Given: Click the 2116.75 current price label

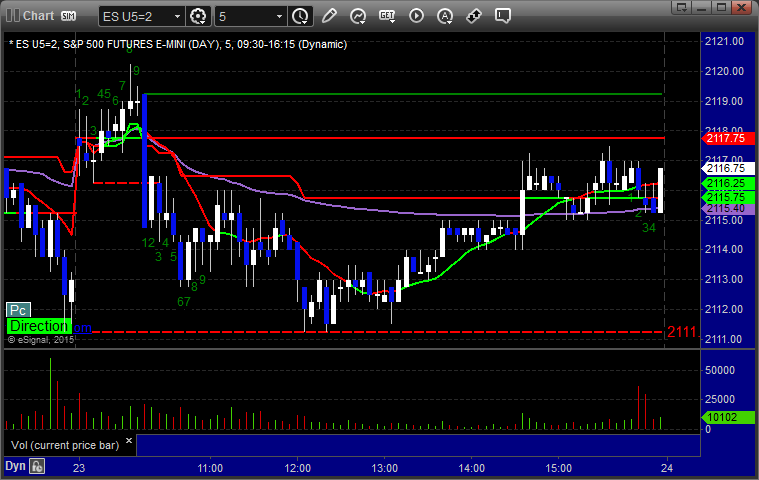Looking at the screenshot, I should 728,168.
